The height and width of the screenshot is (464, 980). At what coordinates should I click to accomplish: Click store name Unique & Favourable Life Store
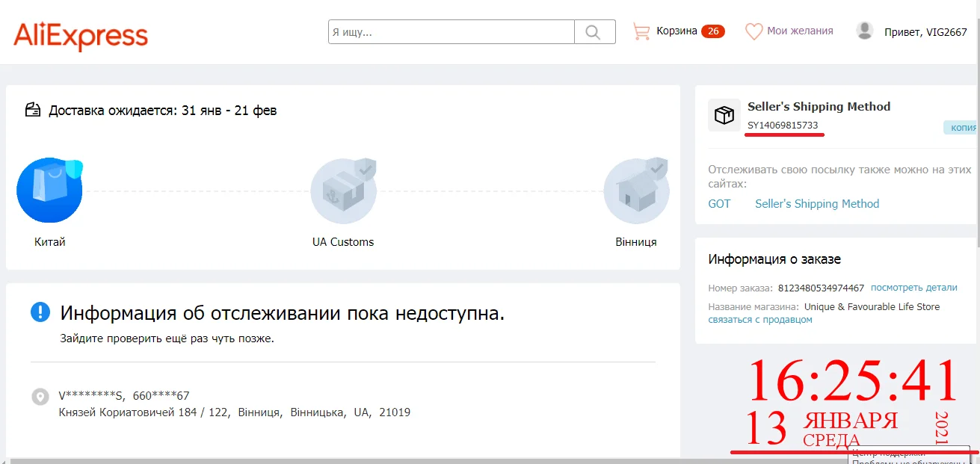point(872,307)
